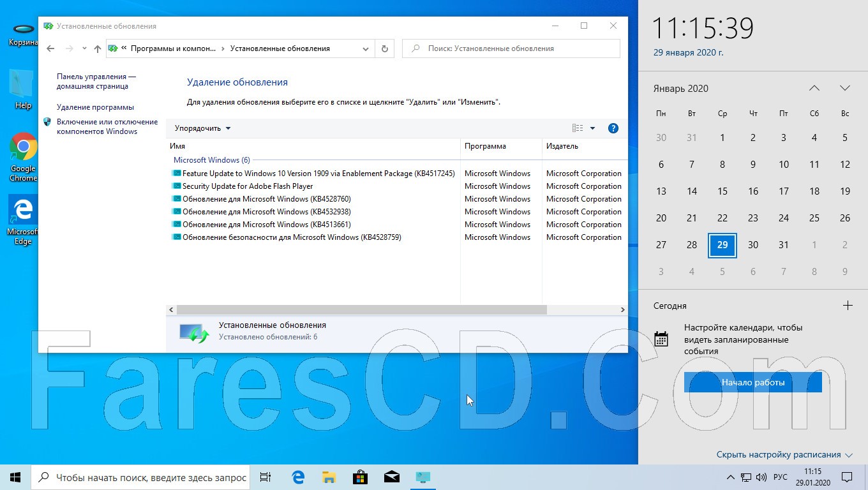This screenshot has height=490, width=868.
Task: Go to next month in calendar
Action: [844, 88]
